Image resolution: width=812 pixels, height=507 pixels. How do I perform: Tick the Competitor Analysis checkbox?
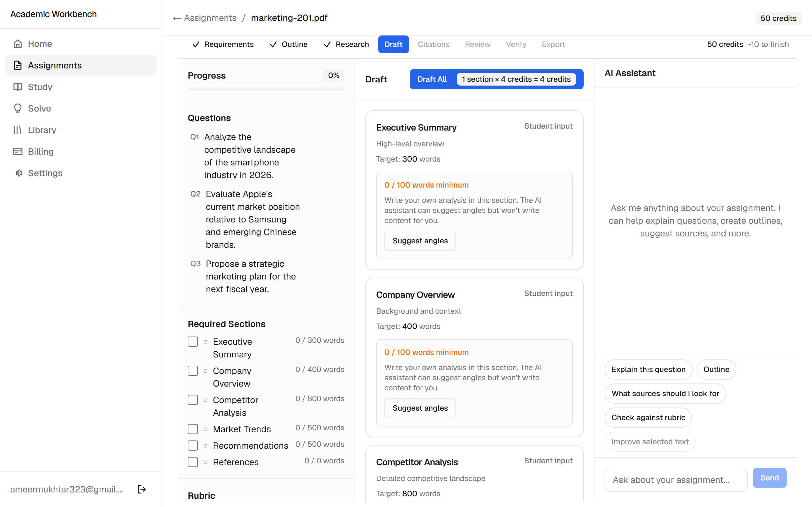pos(193,400)
